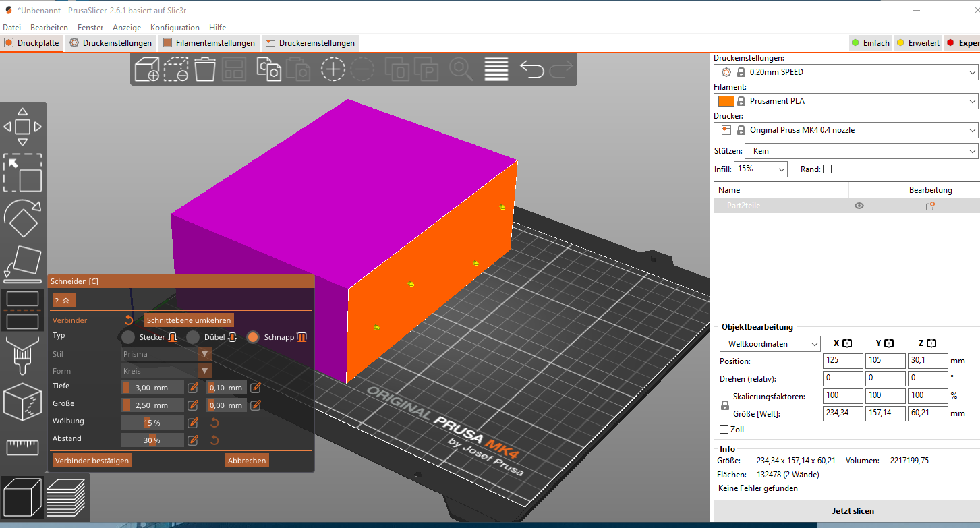Image resolution: width=980 pixels, height=528 pixels.
Task: Select the Seam painting cube tool
Action: (x=22, y=401)
